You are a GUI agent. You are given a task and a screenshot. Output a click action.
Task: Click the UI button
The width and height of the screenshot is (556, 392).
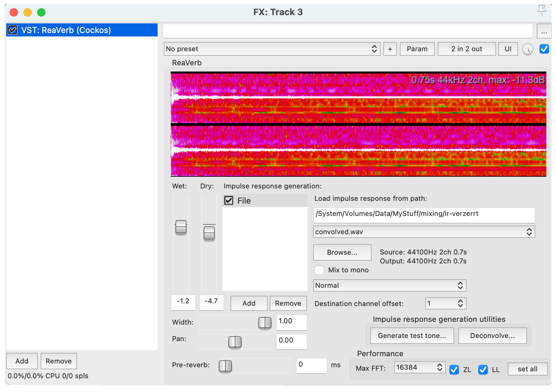pyautogui.click(x=508, y=49)
